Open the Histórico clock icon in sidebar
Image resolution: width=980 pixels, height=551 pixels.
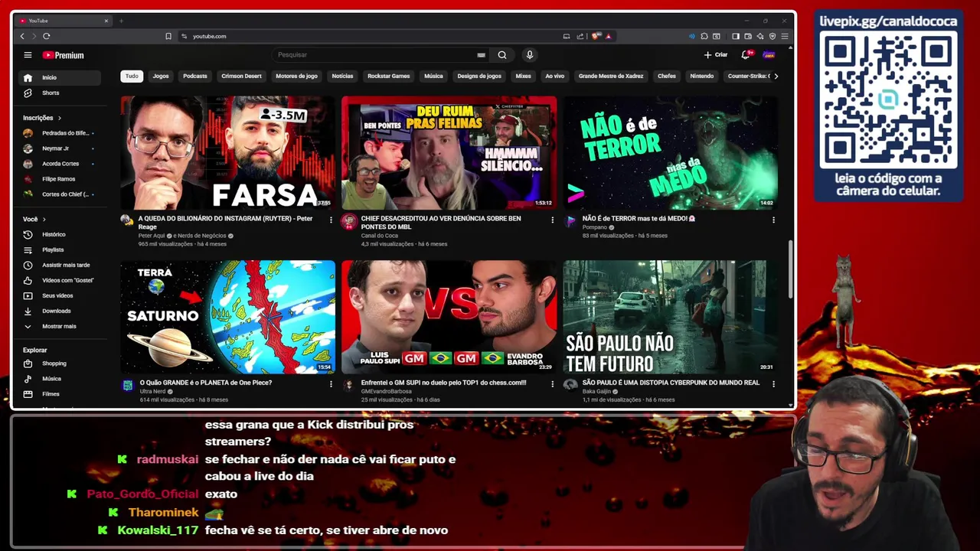tap(28, 234)
